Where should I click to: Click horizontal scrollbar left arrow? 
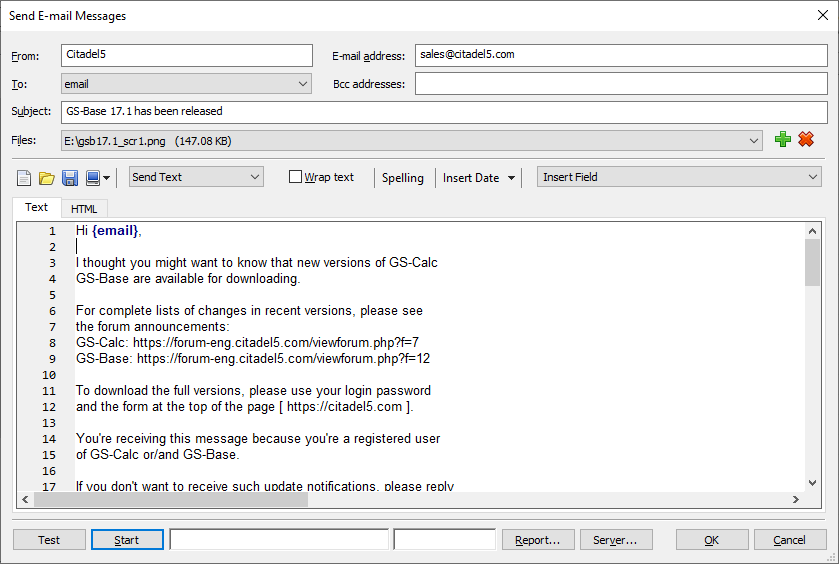25,499
